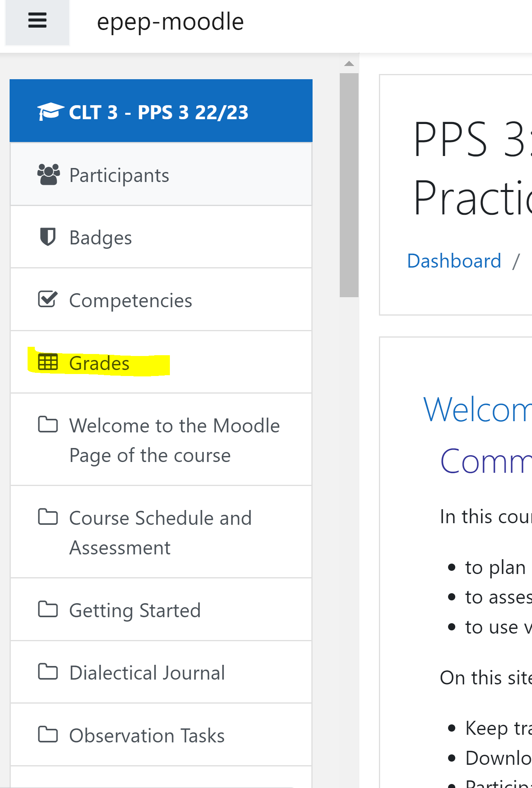Open the Badges navigation entry

(100, 238)
